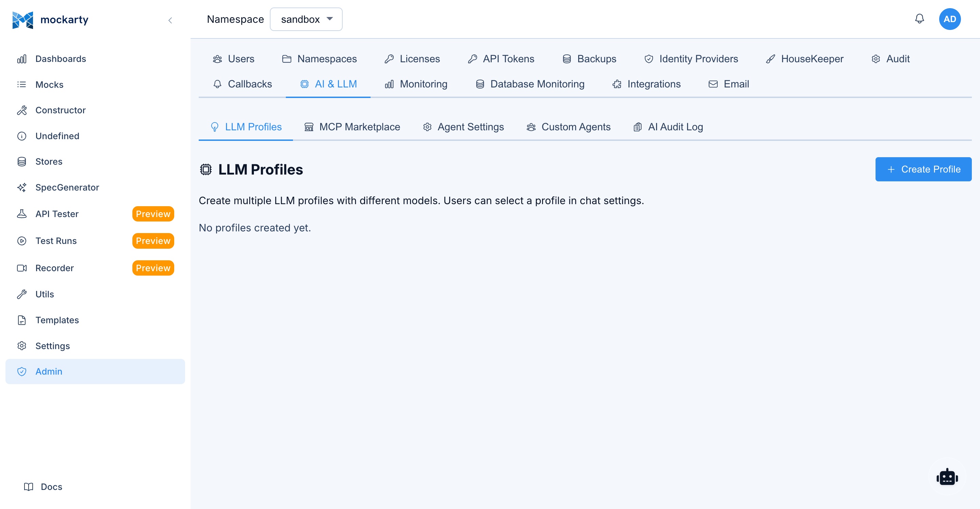This screenshot has height=509, width=980.
Task: Open Mocks from the sidebar
Action: (x=95, y=84)
